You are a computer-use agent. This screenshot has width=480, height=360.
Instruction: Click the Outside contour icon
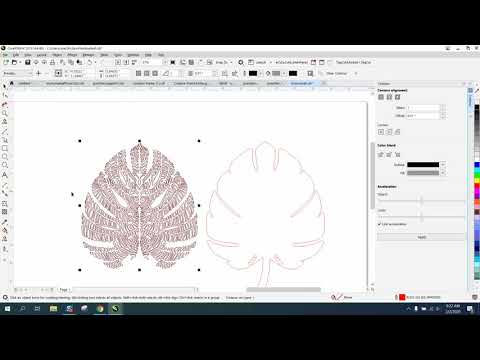[397, 97]
